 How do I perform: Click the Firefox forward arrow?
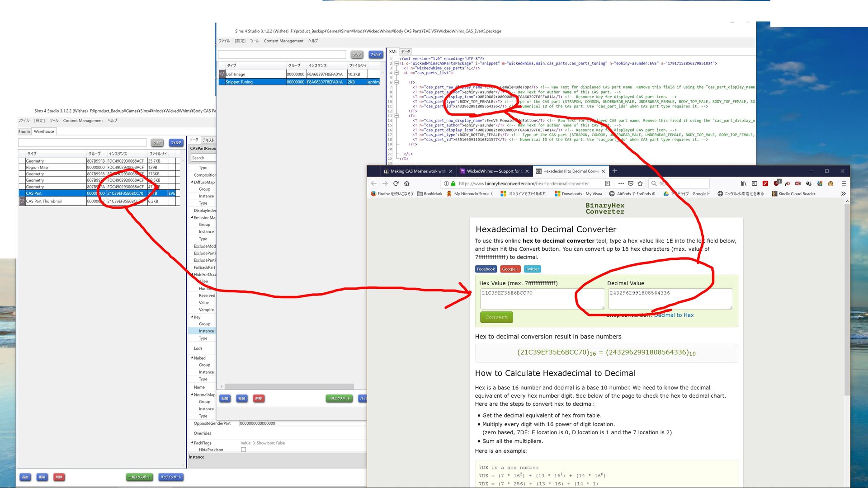point(385,183)
